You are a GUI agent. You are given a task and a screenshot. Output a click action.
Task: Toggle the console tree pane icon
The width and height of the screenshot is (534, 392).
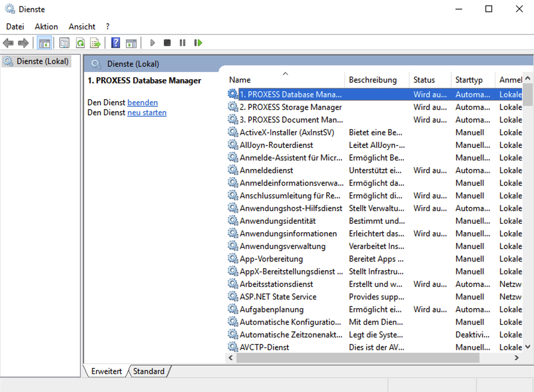click(x=44, y=43)
